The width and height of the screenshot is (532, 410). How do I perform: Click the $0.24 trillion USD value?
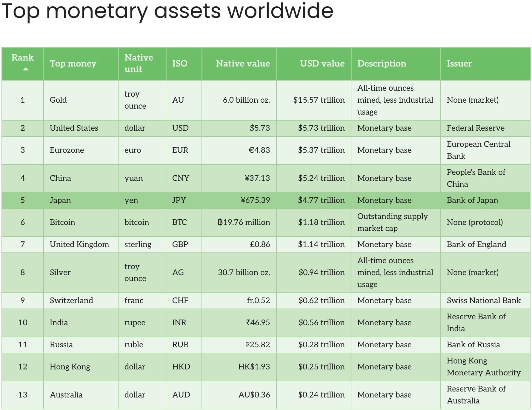click(322, 395)
